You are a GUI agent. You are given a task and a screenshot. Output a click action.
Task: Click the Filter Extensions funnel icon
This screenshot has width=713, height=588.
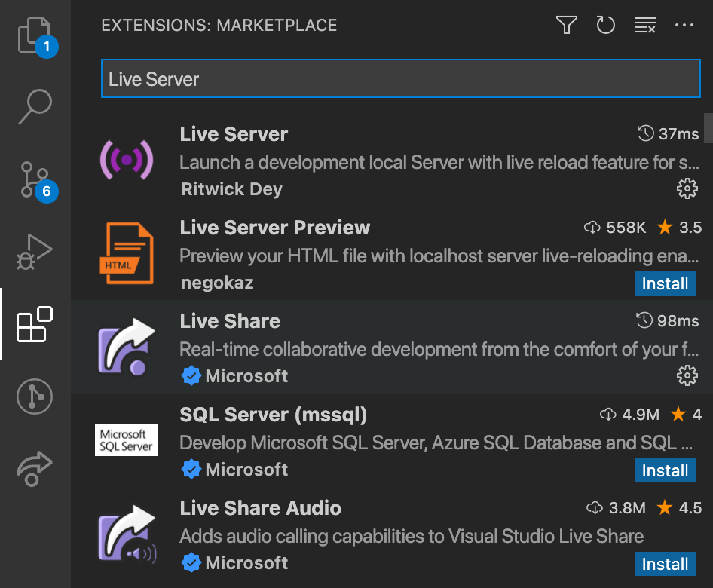566,25
